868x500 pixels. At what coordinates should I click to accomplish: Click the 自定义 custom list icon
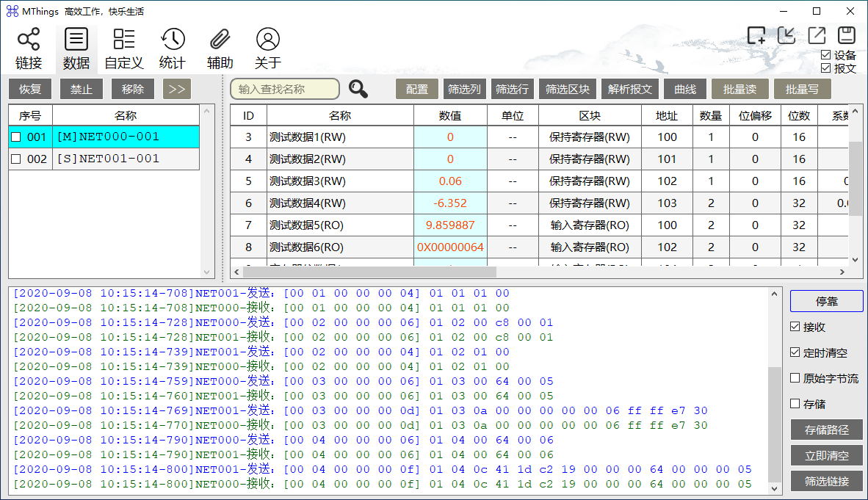124,40
